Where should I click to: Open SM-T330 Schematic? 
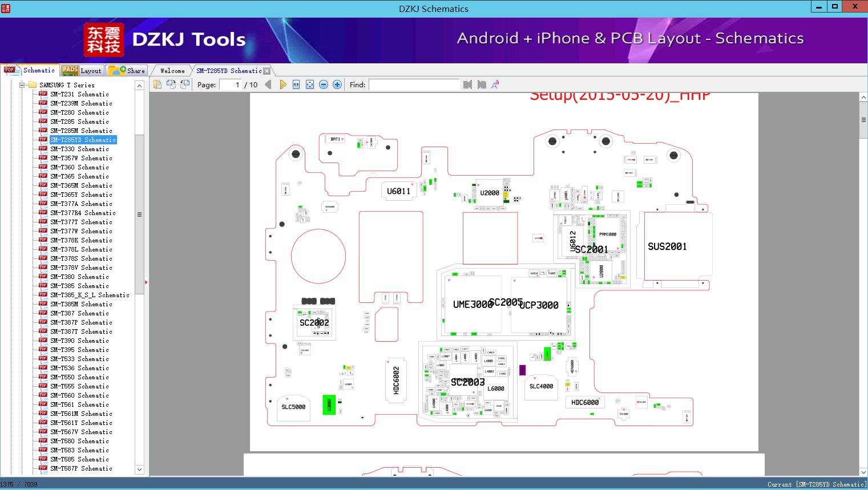pyautogui.click(x=79, y=149)
